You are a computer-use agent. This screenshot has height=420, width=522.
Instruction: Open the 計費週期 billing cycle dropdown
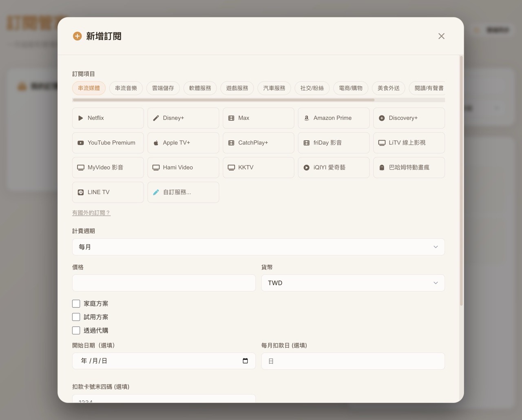pyautogui.click(x=258, y=247)
